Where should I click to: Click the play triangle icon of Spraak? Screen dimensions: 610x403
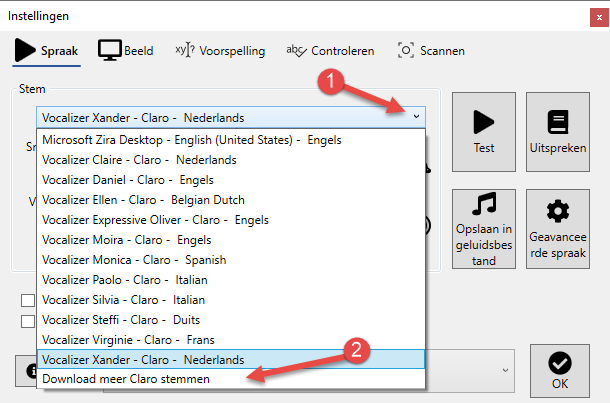25,50
